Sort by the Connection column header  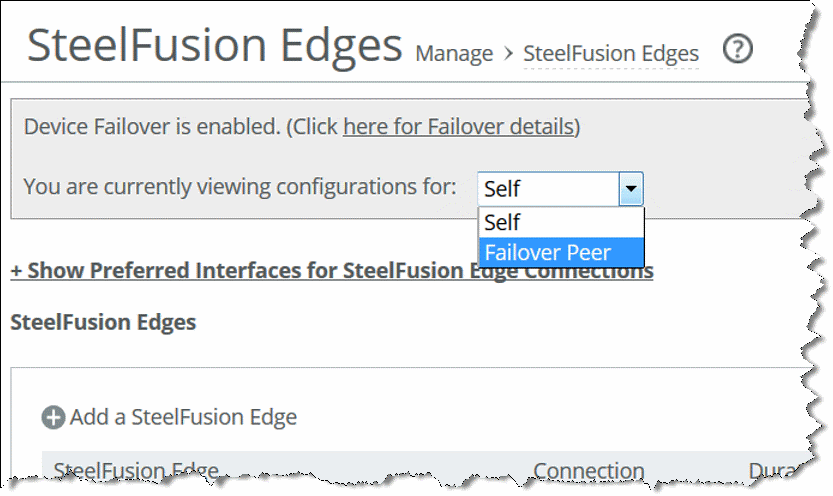[x=589, y=471]
